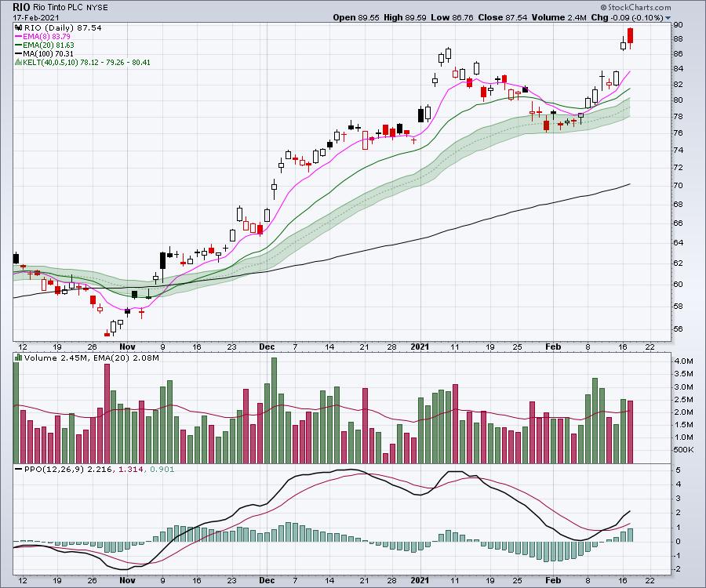Viewport: 706px width, 588px height.
Task: Click the PPO legend black line marker
Action: pos(17,470)
